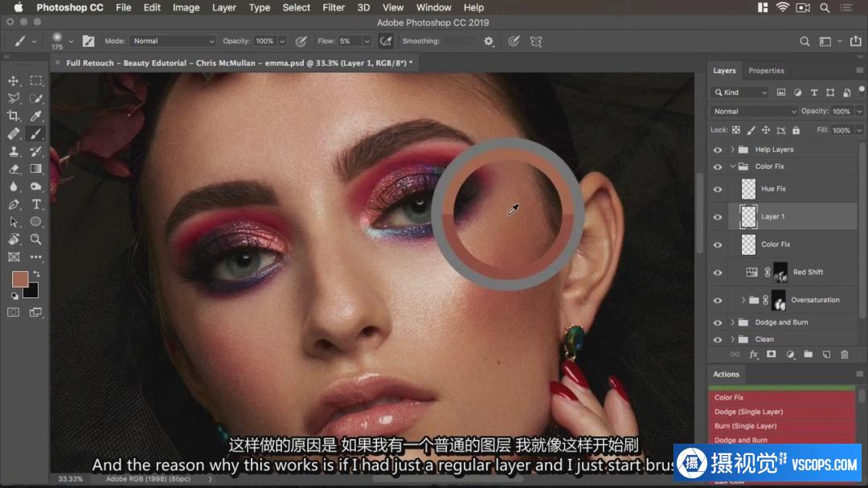Viewport: 868px width, 488px height.
Task: Select the emma.psd document tab
Action: pos(239,64)
